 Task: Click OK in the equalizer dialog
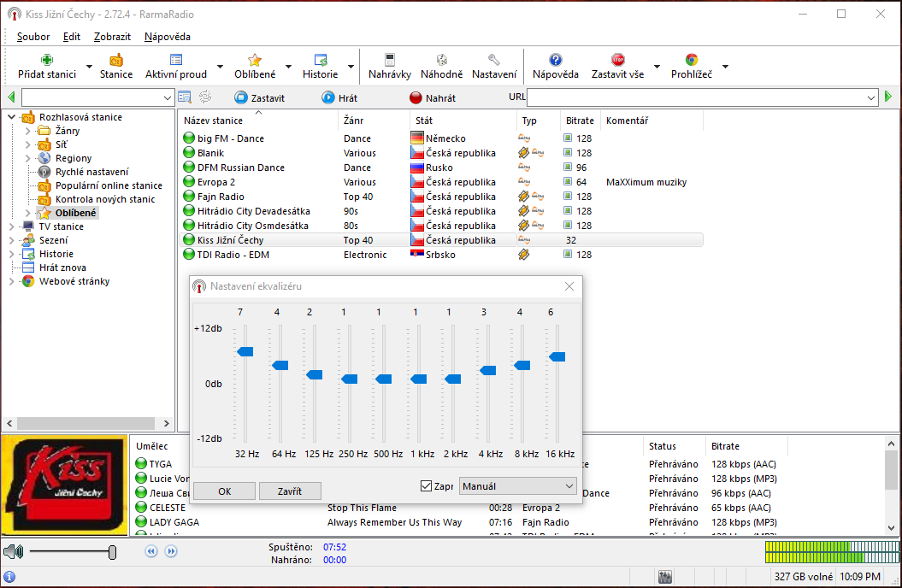click(x=224, y=491)
